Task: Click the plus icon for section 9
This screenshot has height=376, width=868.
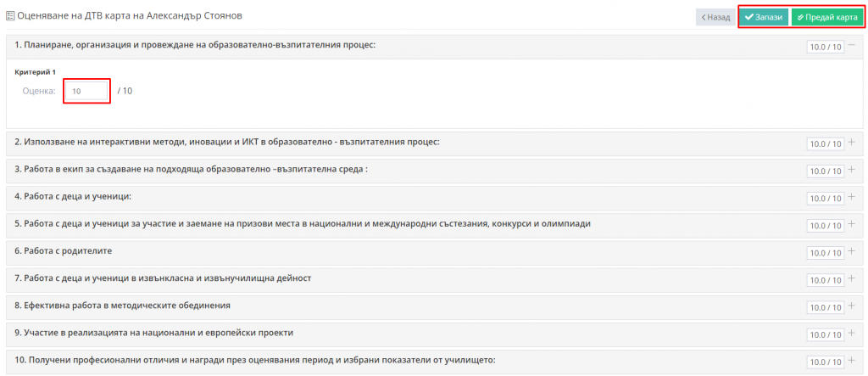Action: coord(852,334)
